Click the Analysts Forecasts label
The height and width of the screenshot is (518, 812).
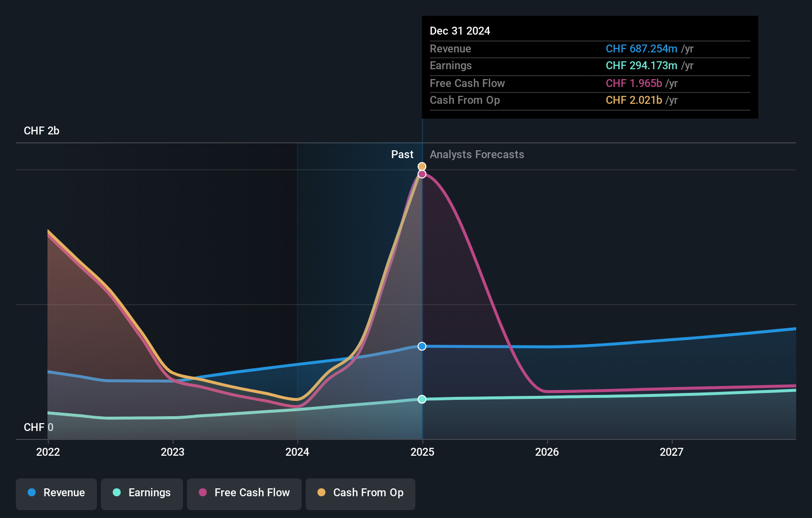click(x=477, y=154)
